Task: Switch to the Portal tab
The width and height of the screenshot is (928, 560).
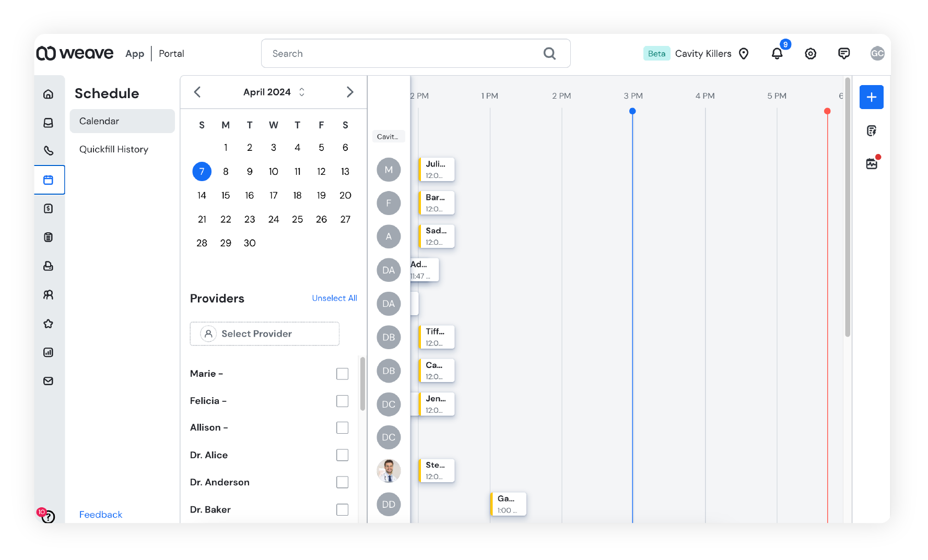Action: click(x=171, y=54)
